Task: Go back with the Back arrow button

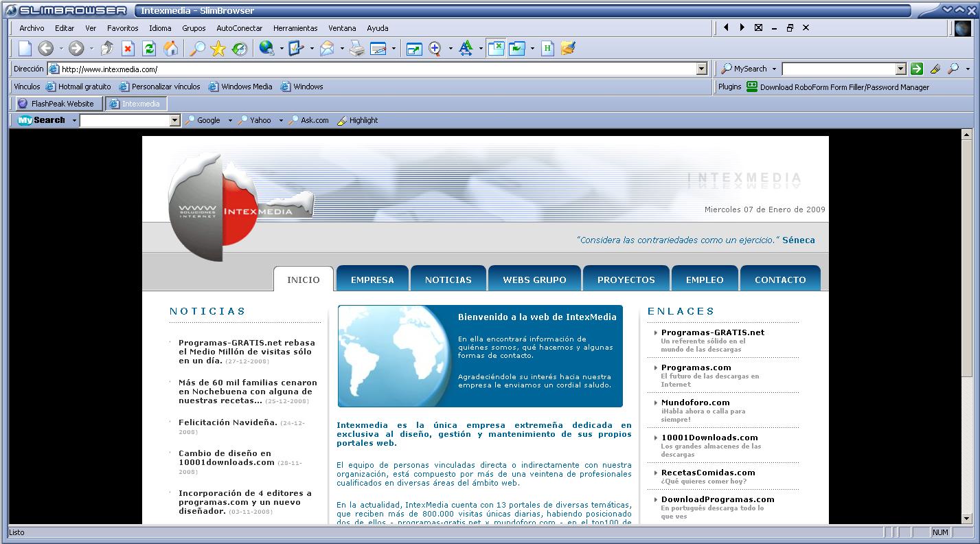Action: coord(45,48)
